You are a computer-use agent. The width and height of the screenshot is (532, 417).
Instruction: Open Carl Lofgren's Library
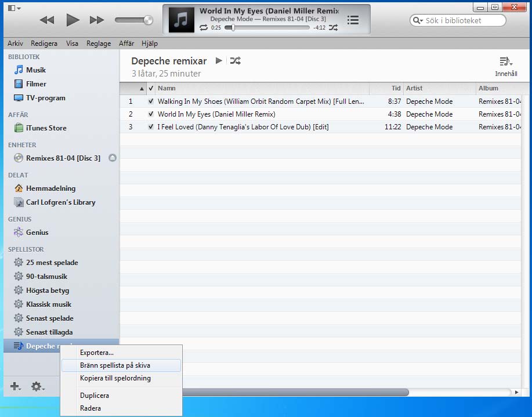click(x=61, y=202)
